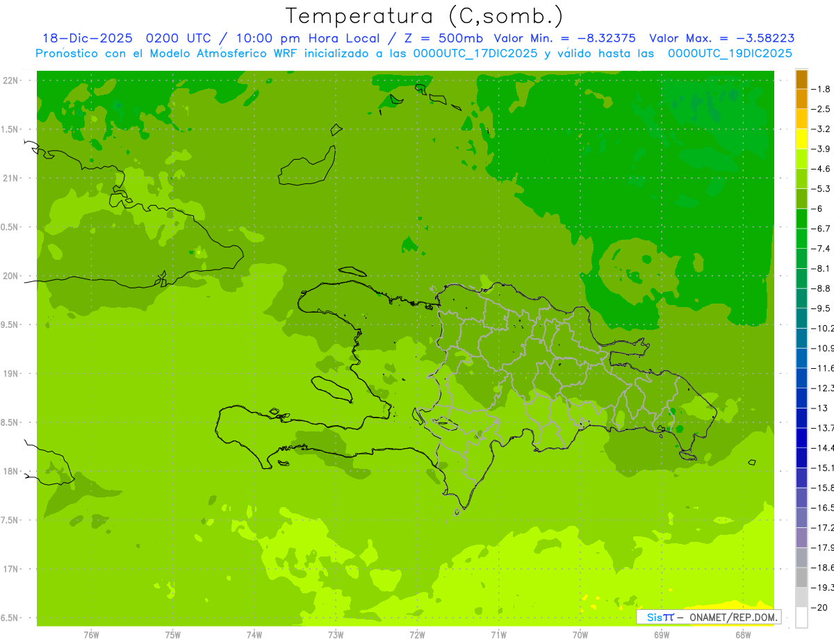834x644 pixels.
Task: Click the '74W' longitude label
Action: (254, 634)
